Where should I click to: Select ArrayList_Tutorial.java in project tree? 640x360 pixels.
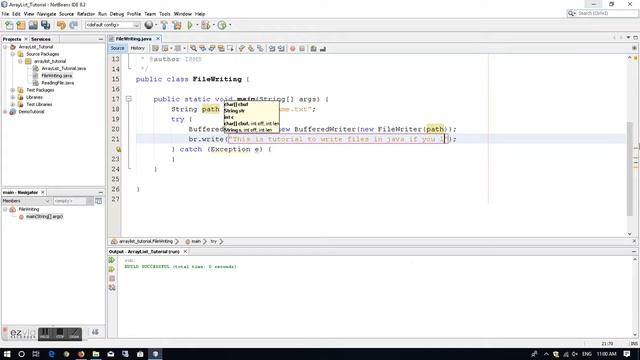point(63,69)
